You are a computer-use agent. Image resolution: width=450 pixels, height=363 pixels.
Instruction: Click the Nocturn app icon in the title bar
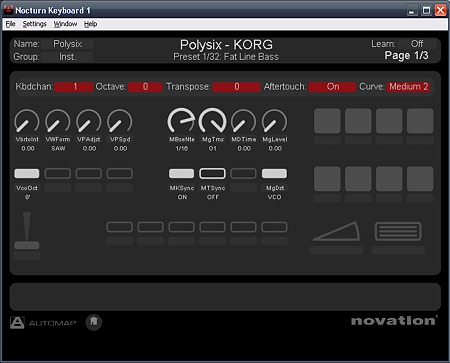point(8,10)
